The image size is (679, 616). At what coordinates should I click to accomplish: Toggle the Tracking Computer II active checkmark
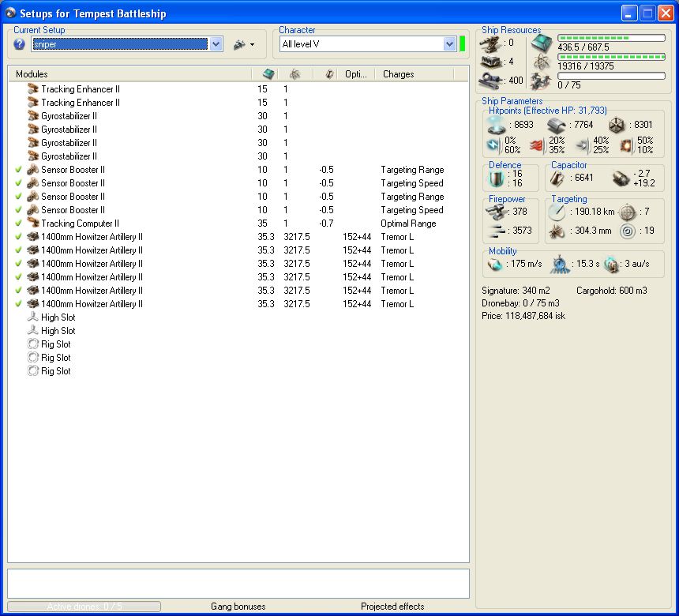click(x=18, y=223)
